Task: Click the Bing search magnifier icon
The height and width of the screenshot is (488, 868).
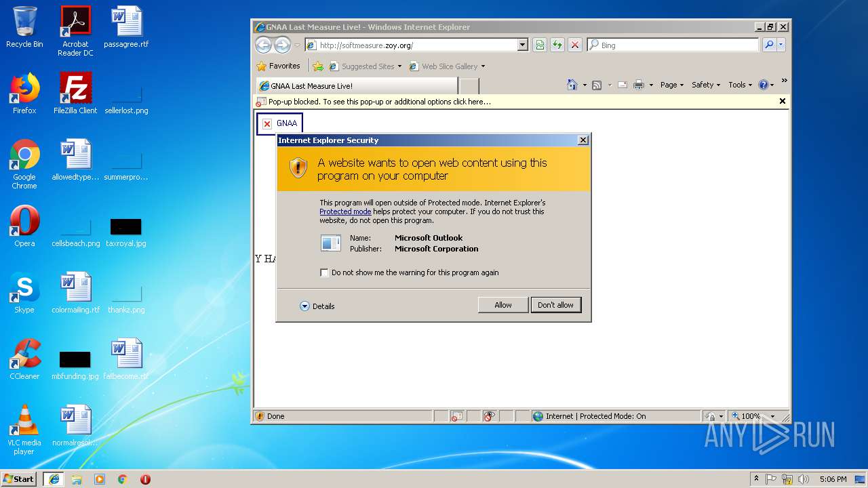Action: click(768, 45)
